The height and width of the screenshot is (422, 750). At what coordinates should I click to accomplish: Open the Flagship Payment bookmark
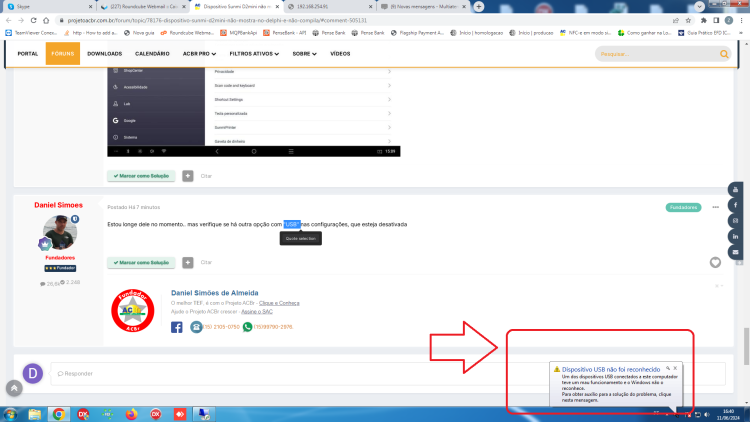tap(418, 33)
